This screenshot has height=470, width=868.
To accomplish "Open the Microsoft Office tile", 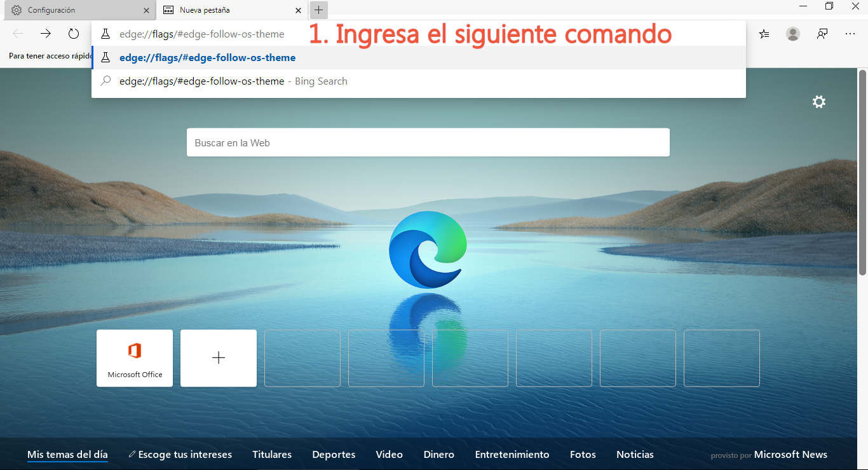I will point(135,358).
